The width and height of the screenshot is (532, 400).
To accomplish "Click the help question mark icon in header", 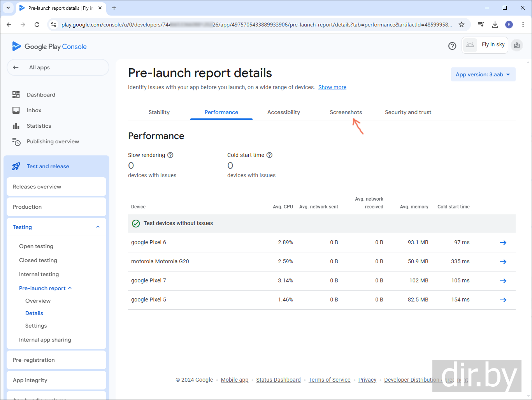I will pyautogui.click(x=452, y=46).
